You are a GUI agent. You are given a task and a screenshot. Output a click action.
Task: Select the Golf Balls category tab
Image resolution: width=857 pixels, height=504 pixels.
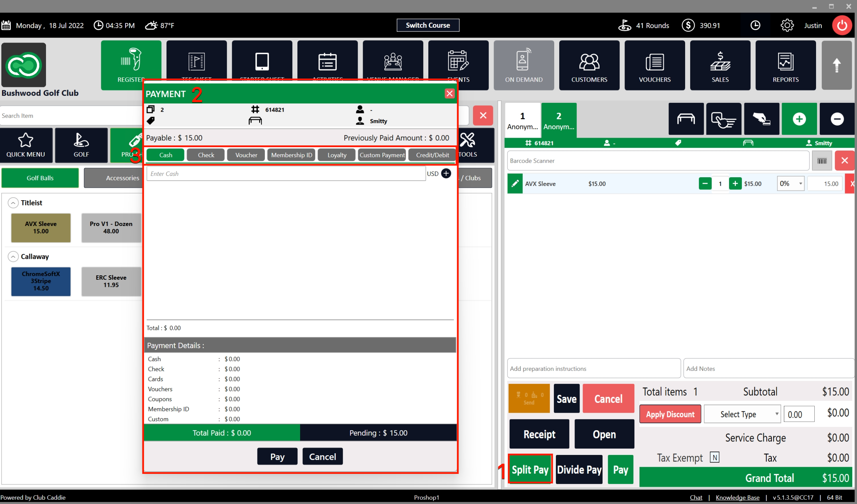coord(40,178)
